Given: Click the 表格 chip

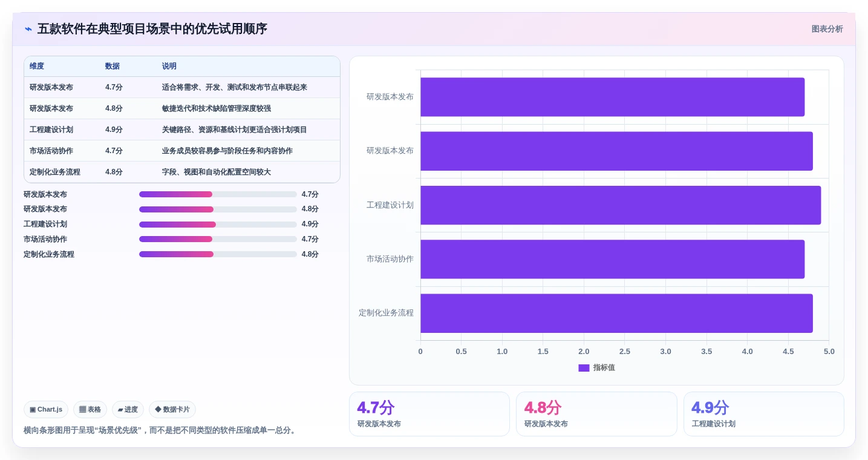Looking at the screenshot, I should tap(90, 410).
